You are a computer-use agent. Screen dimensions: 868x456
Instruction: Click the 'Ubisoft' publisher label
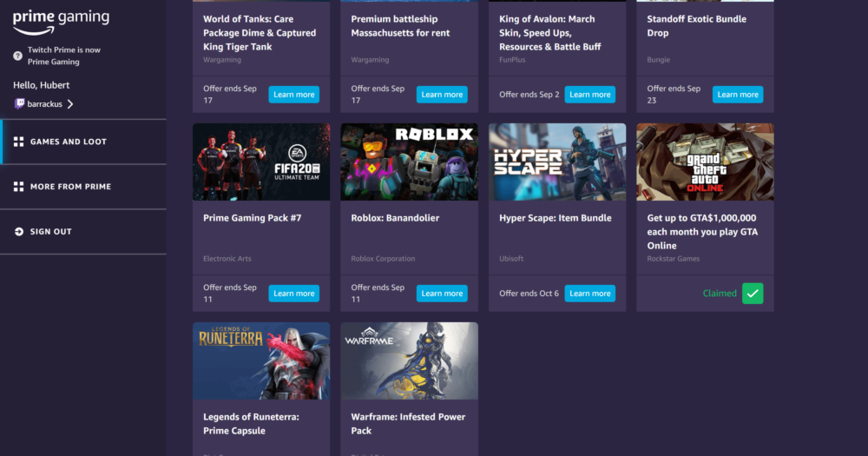(x=511, y=259)
